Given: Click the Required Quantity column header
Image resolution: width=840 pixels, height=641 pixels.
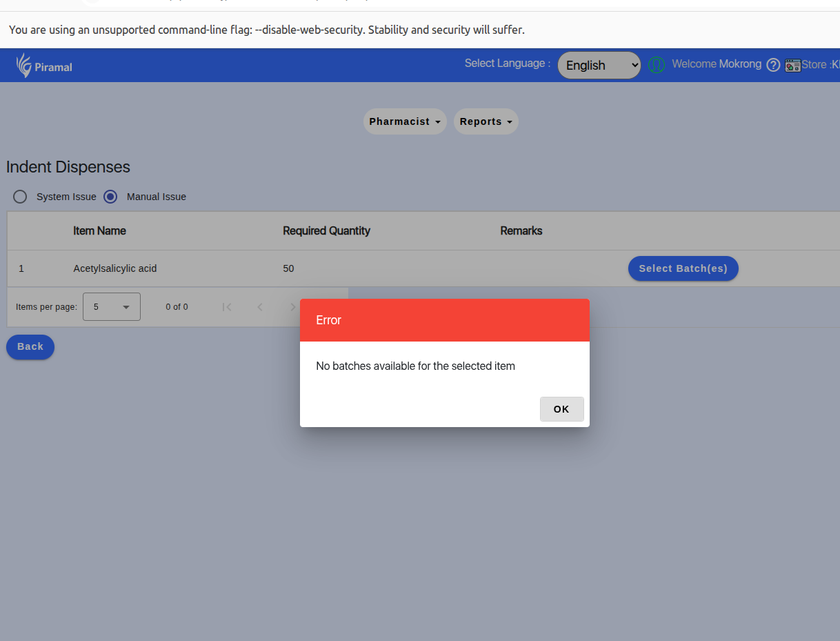Looking at the screenshot, I should point(326,230).
